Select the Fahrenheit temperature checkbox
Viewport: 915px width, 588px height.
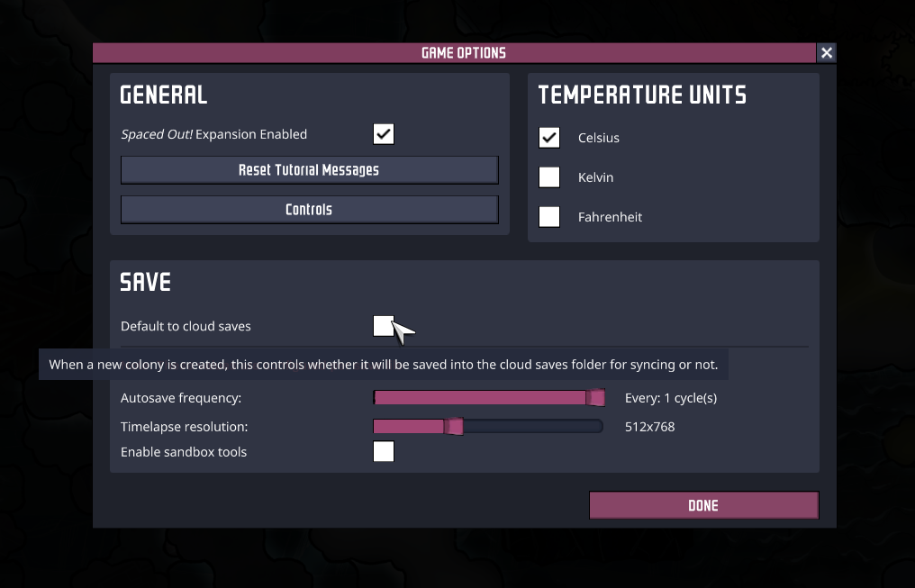[549, 217]
